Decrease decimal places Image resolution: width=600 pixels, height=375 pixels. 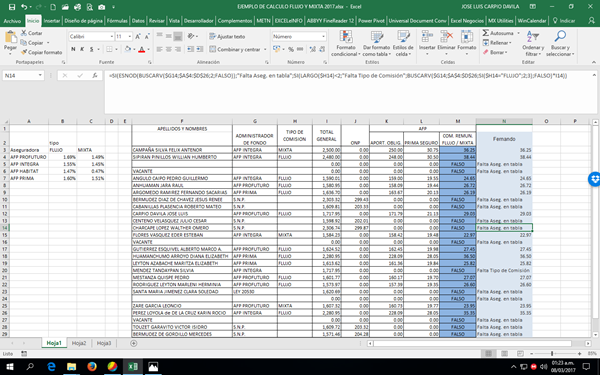click(322, 49)
